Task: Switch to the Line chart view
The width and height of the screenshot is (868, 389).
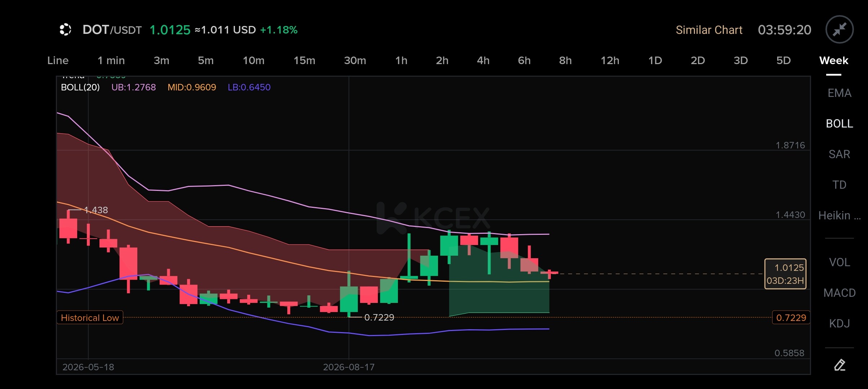Action: 58,60
